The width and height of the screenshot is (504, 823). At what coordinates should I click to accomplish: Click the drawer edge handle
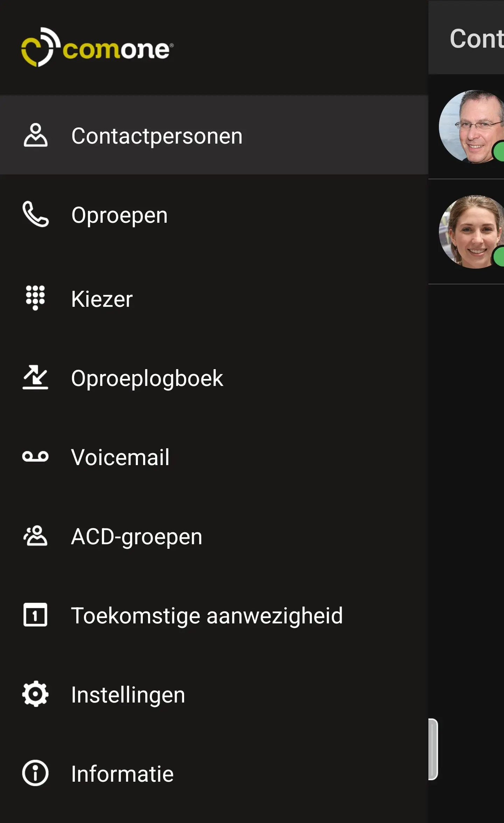433,749
